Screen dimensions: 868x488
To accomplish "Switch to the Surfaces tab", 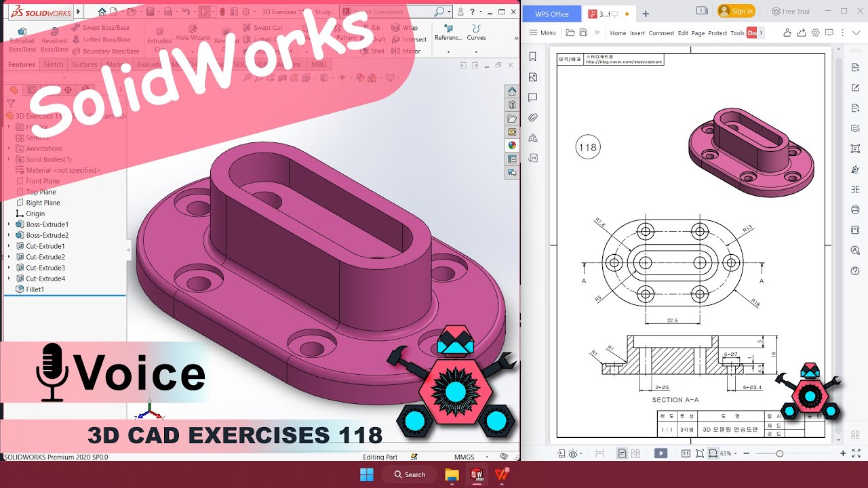I will [x=85, y=64].
